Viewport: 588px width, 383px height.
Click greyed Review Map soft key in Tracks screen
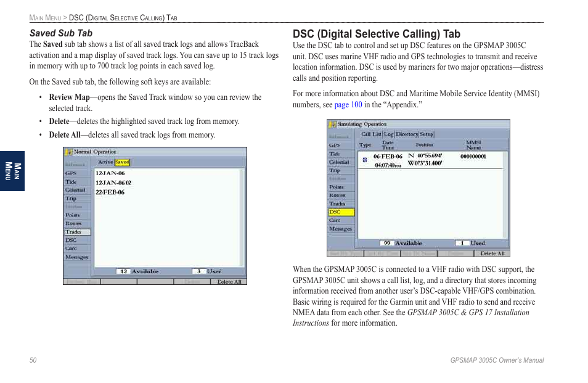tap(82, 282)
